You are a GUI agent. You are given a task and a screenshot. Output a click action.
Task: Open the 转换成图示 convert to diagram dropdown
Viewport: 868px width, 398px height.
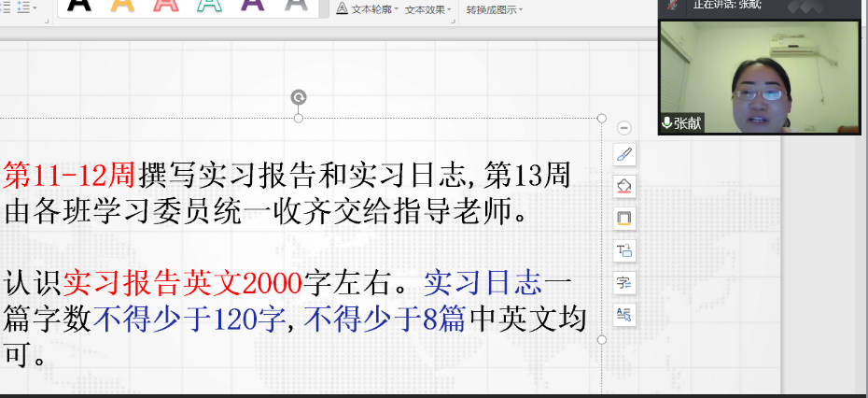coord(494,10)
